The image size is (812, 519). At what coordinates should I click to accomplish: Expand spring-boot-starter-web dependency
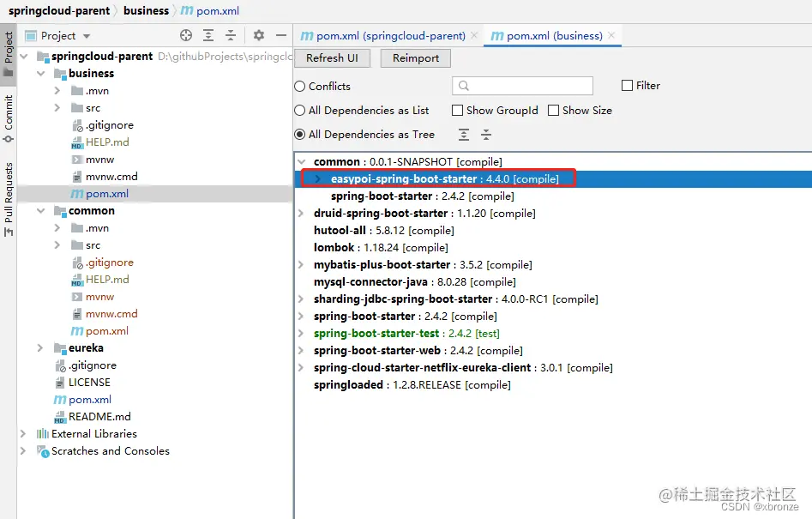(302, 351)
